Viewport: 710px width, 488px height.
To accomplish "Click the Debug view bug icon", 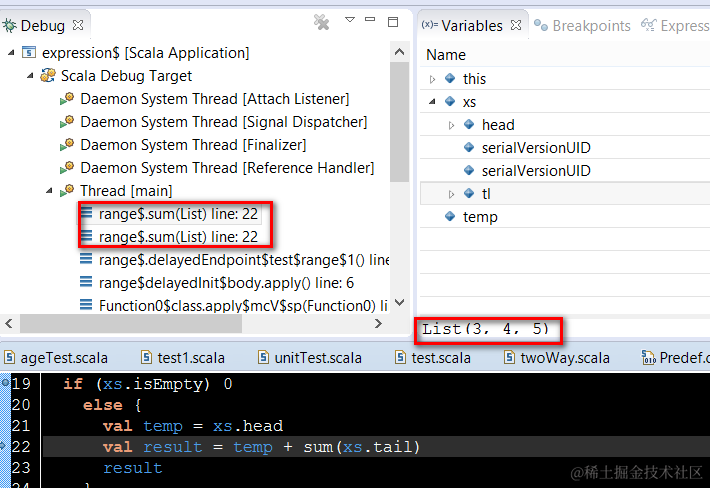I will (10, 26).
